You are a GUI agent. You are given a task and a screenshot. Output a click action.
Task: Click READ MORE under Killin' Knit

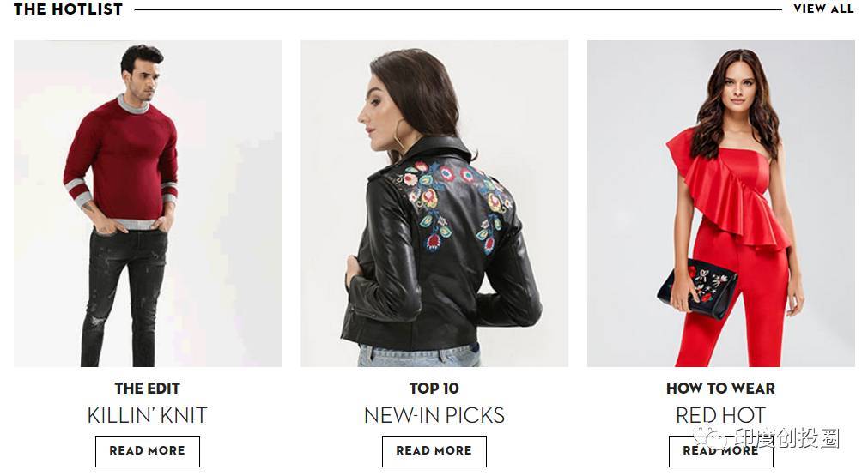tap(148, 451)
